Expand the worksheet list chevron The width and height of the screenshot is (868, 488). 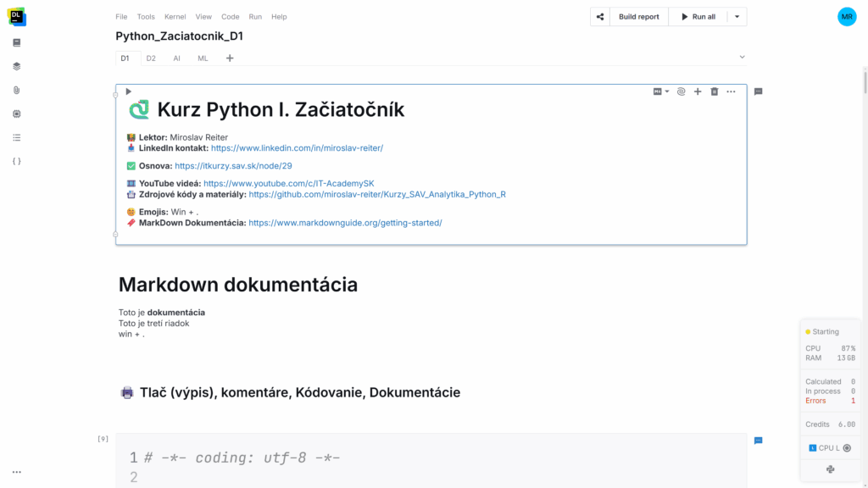pos(742,57)
